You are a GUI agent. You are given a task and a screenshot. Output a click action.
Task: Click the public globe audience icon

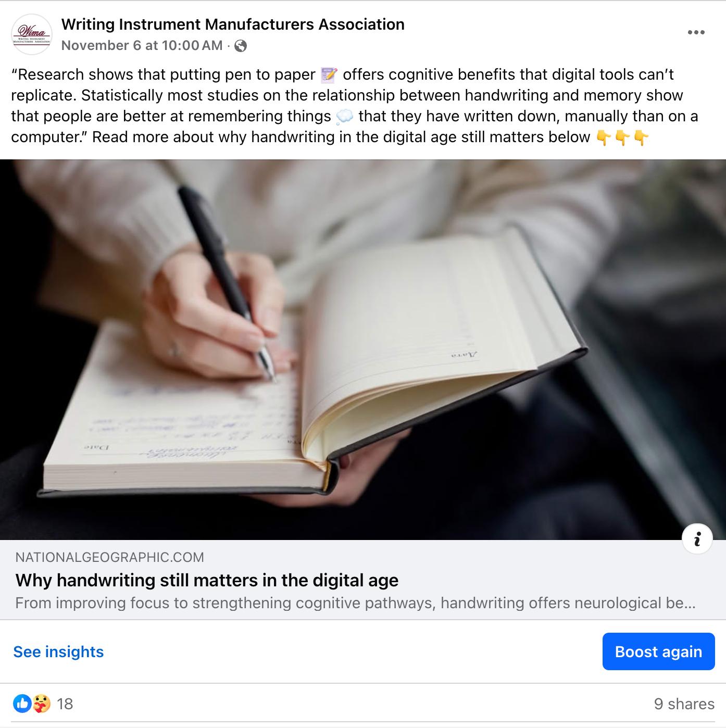click(241, 46)
